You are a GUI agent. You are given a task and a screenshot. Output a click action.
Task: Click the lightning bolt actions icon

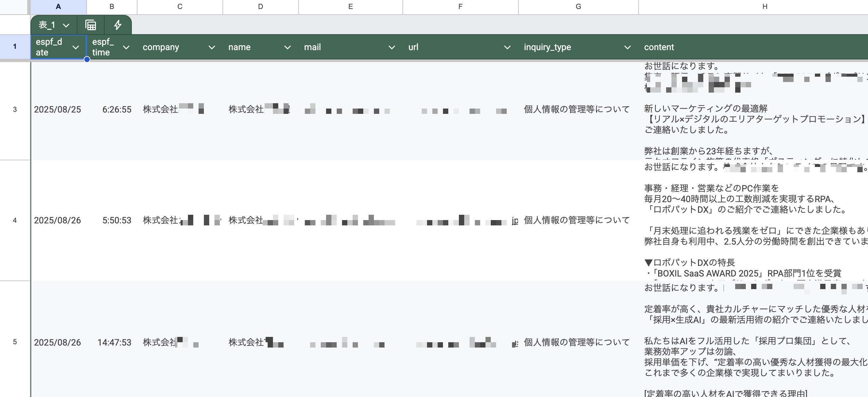pyautogui.click(x=118, y=25)
